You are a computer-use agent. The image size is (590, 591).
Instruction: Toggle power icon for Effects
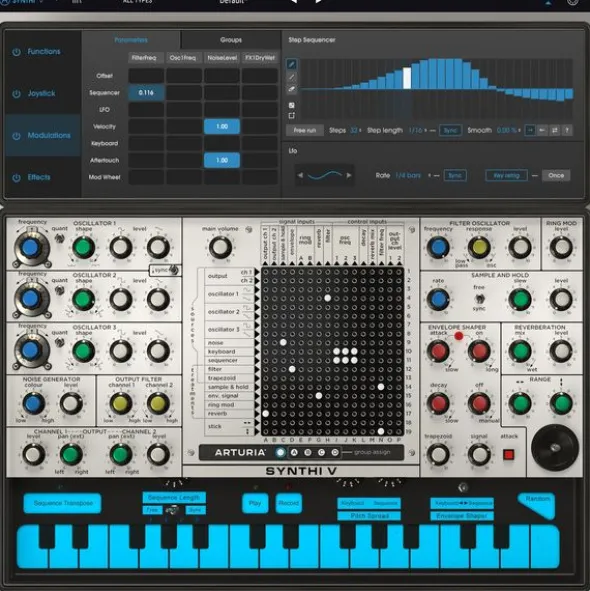[16, 178]
